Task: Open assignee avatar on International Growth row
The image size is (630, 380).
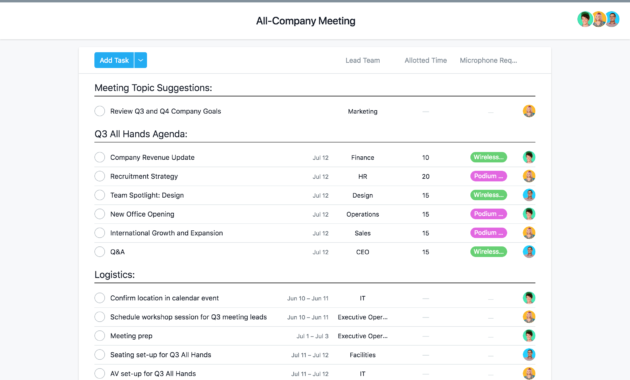Action: 529,233
